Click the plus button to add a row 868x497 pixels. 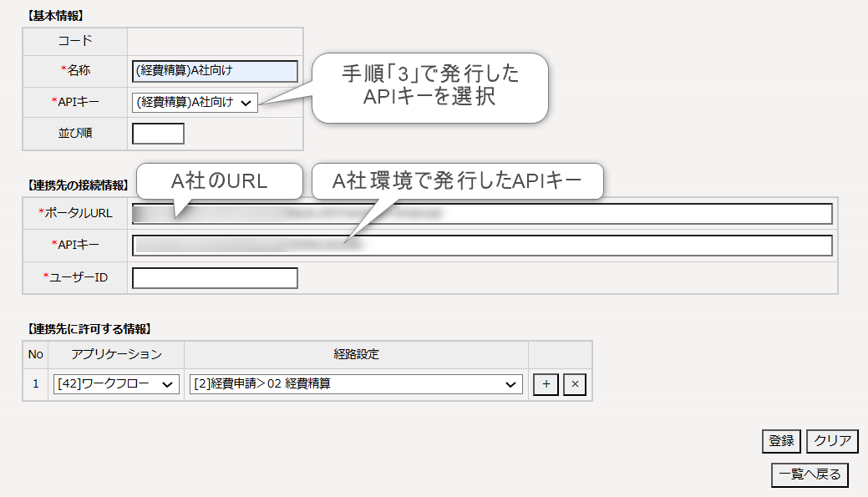(x=546, y=384)
